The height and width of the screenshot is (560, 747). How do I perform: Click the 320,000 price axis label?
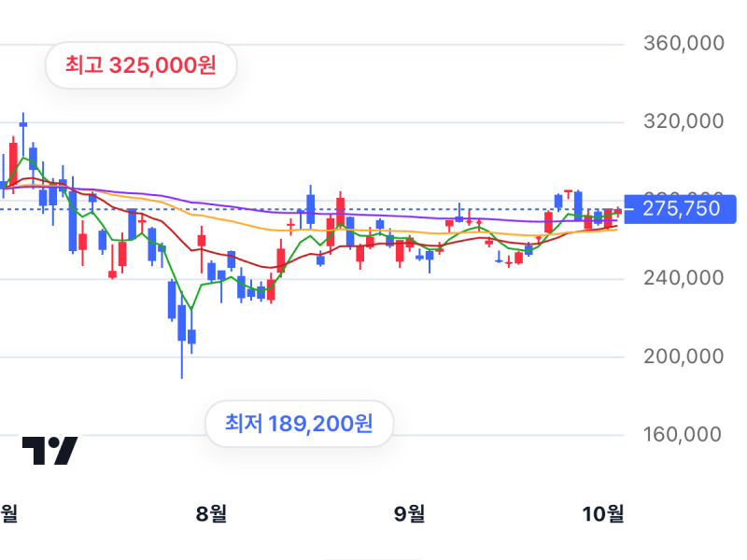(684, 121)
